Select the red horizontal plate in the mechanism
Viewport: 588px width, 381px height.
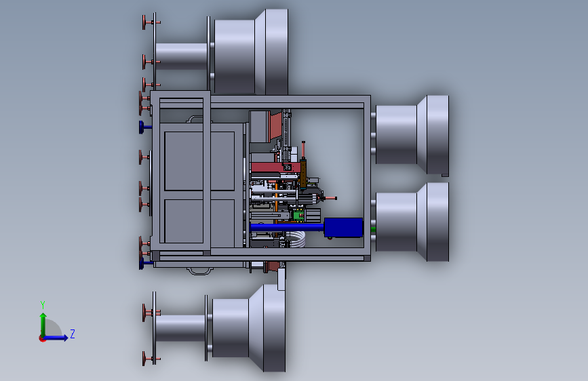click(274, 168)
